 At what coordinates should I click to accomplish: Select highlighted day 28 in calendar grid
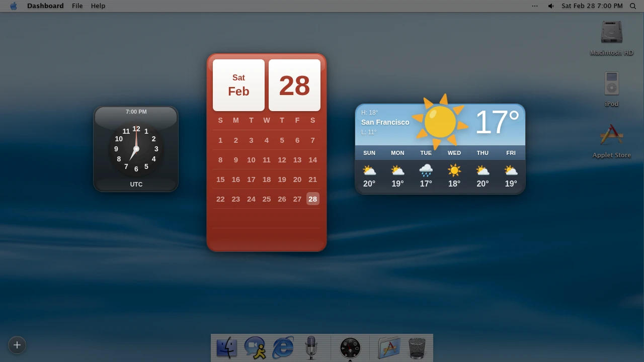click(x=313, y=199)
